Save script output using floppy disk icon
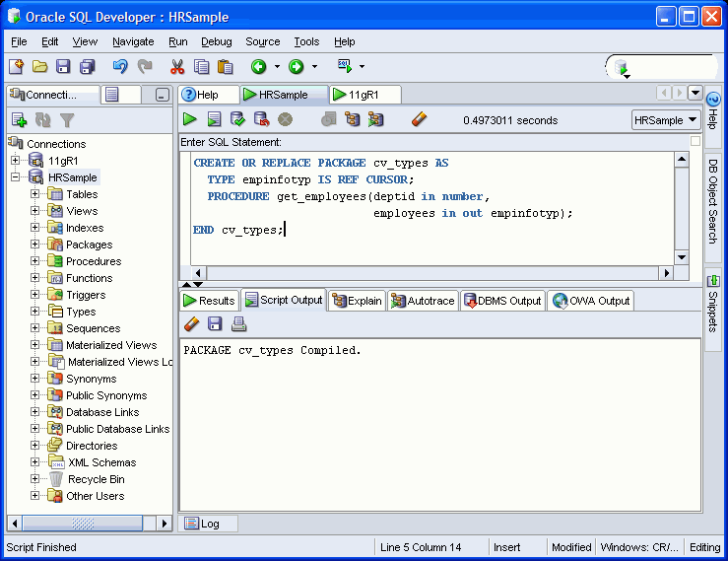The image size is (728, 561). click(215, 324)
